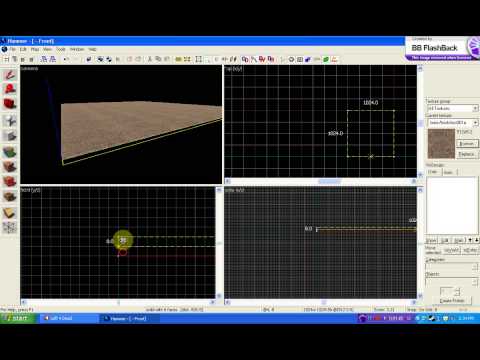Select the Block tool in the left toolbar
Viewport: 480px width, 360px height.
pos(10,136)
